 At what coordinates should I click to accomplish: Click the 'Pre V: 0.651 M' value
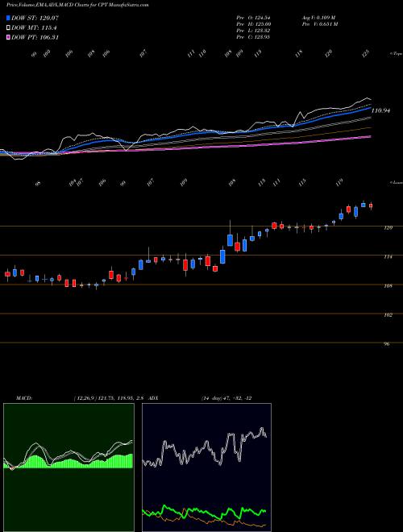(x=319, y=24)
